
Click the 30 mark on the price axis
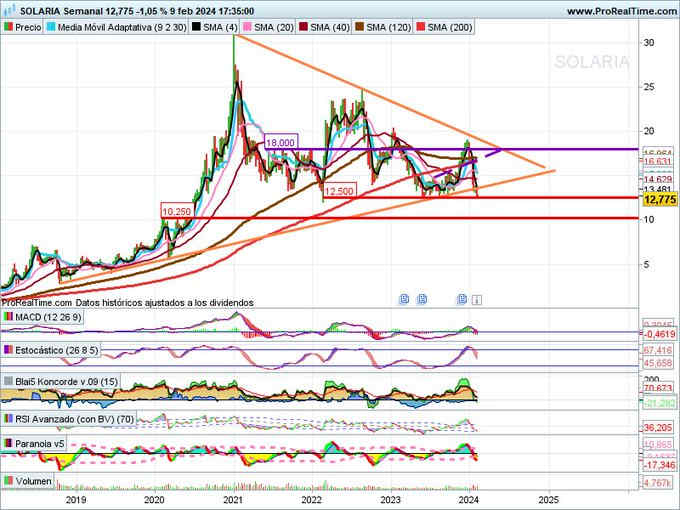click(x=649, y=42)
